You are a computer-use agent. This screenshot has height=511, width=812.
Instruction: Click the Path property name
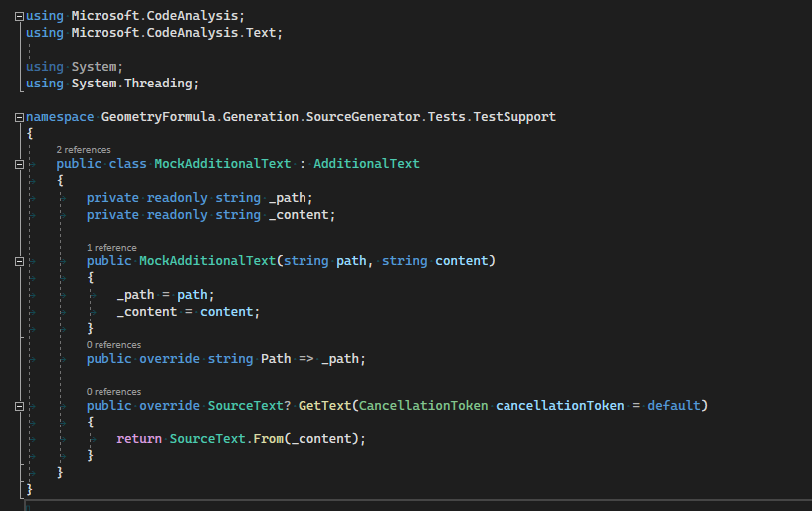[276, 359]
